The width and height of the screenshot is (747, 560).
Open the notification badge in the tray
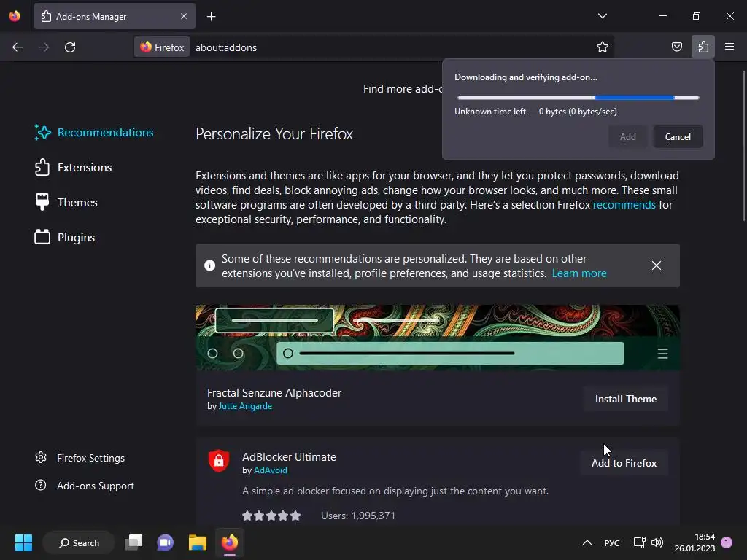coord(727,542)
